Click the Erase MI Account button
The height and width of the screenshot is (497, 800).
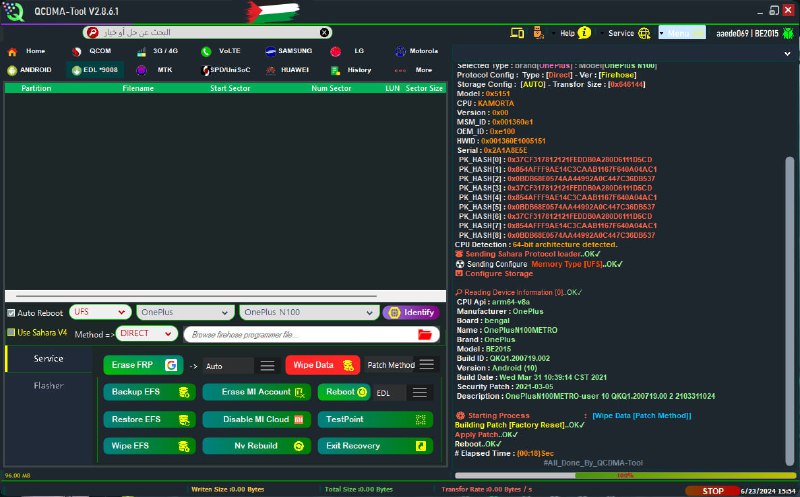(257, 392)
